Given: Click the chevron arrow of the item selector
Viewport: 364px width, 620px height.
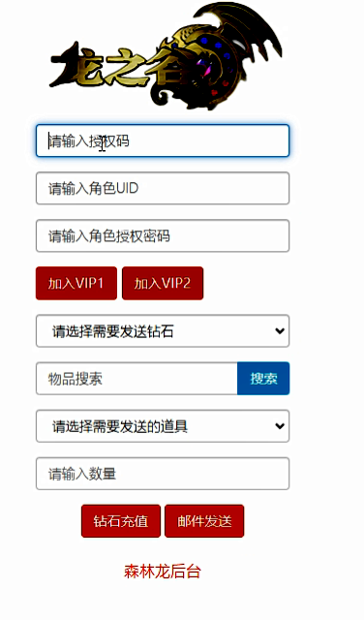Looking at the screenshot, I should [280, 426].
